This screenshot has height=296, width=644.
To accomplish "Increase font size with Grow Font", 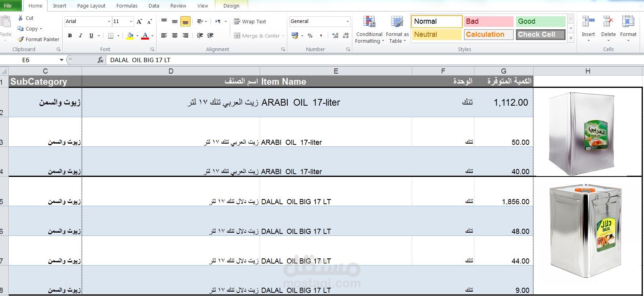I will pyautogui.click(x=139, y=21).
